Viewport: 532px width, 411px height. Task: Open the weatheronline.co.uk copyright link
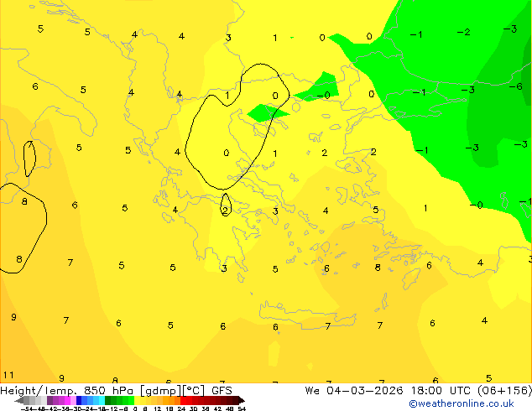coord(462,403)
